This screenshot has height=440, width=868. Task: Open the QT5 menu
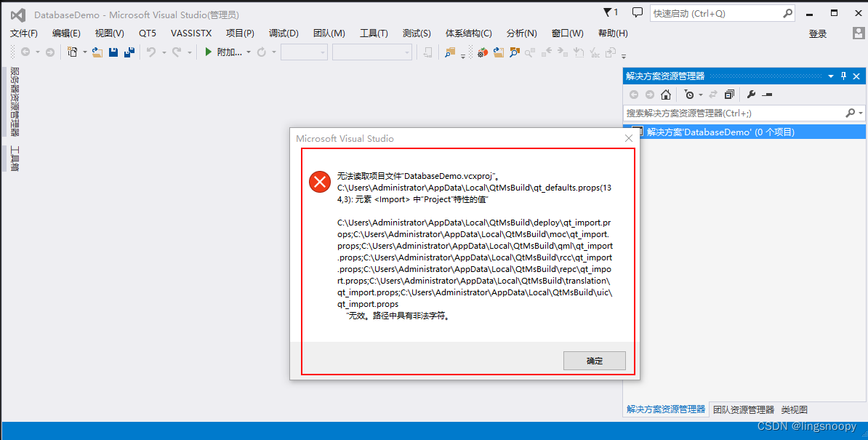(148, 33)
